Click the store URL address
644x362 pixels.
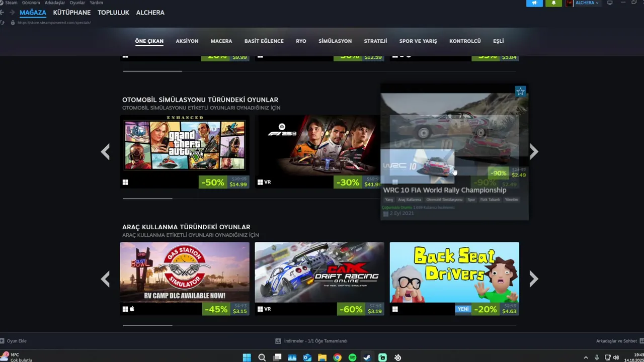pyautogui.click(x=54, y=23)
